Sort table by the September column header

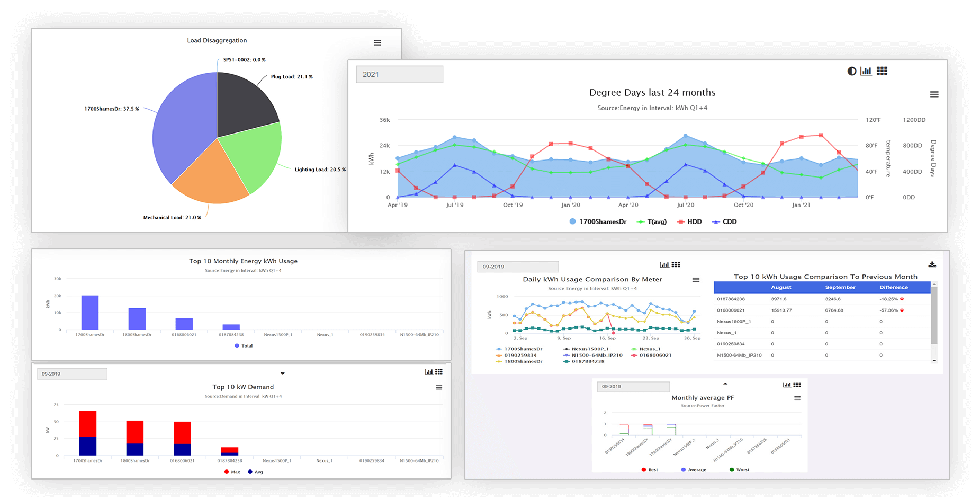(840, 287)
